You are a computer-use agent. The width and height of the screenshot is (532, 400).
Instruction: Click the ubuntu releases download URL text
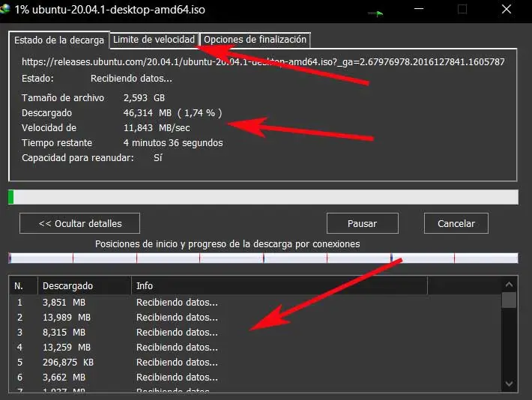(263, 61)
